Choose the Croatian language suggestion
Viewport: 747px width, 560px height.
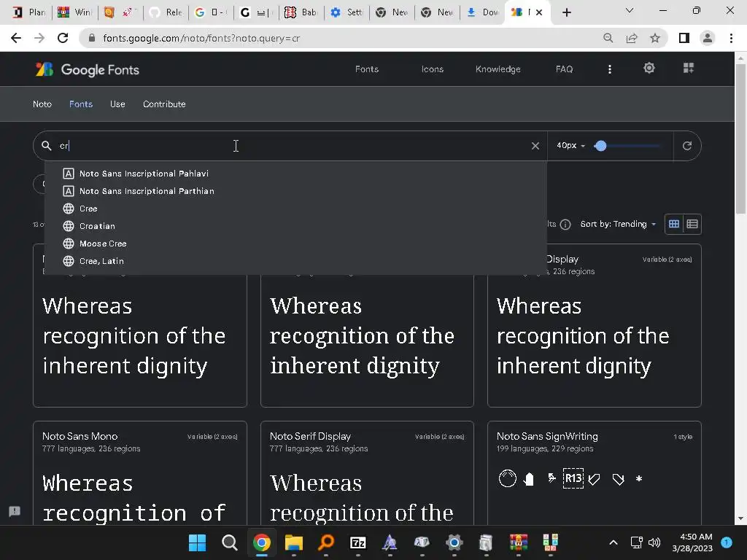(x=295, y=226)
